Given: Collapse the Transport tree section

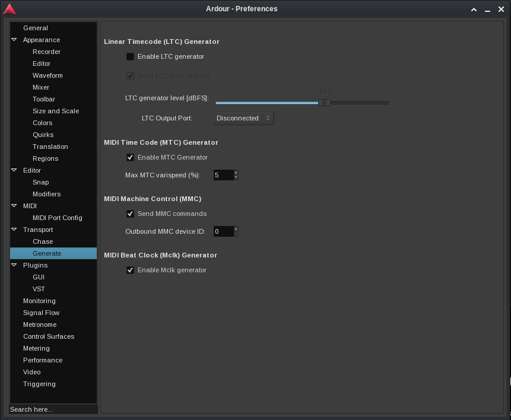Looking at the screenshot, I should [x=14, y=230].
